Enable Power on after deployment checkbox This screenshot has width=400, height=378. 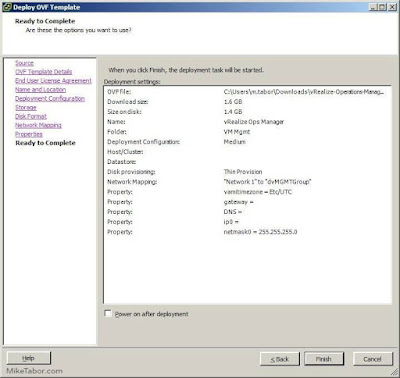(x=108, y=314)
